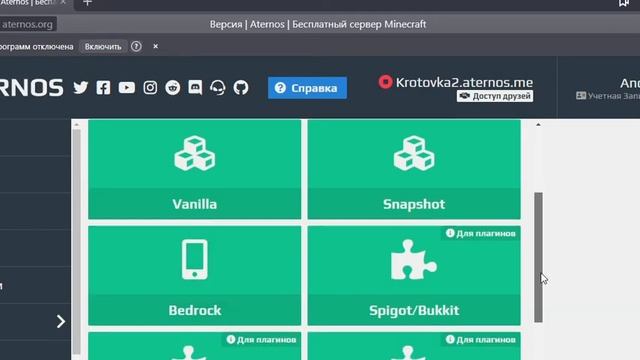Select the Bedrock server software tile
Viewport: 640px width, 360px height.
click(195, 276)
